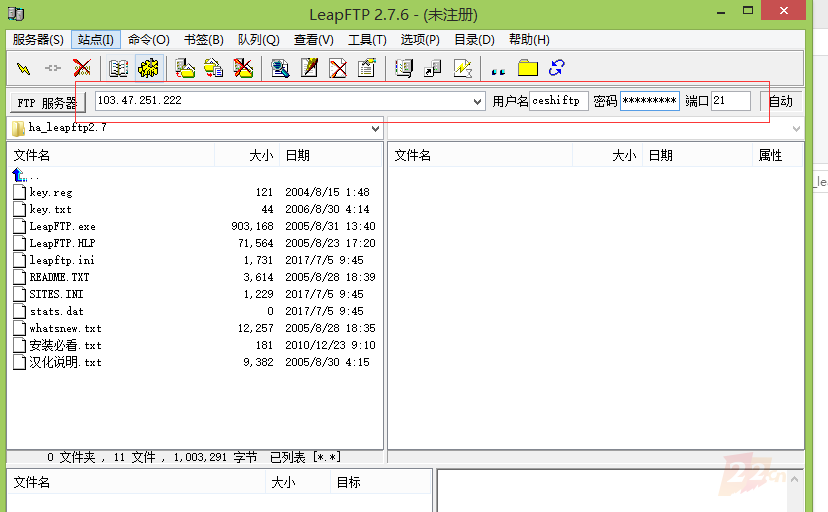Open the 命令(O) menu
This screenshot has width=828, height=512.
148,40
